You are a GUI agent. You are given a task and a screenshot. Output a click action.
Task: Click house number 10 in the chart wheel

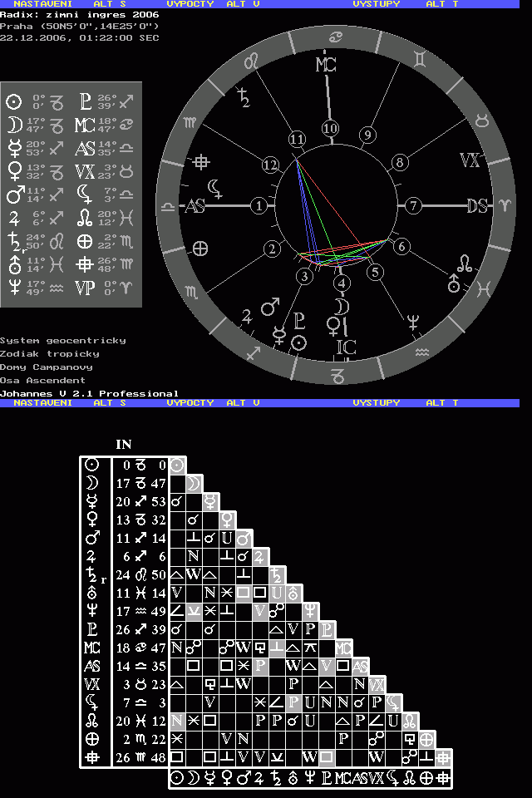(x=331, y=129)
